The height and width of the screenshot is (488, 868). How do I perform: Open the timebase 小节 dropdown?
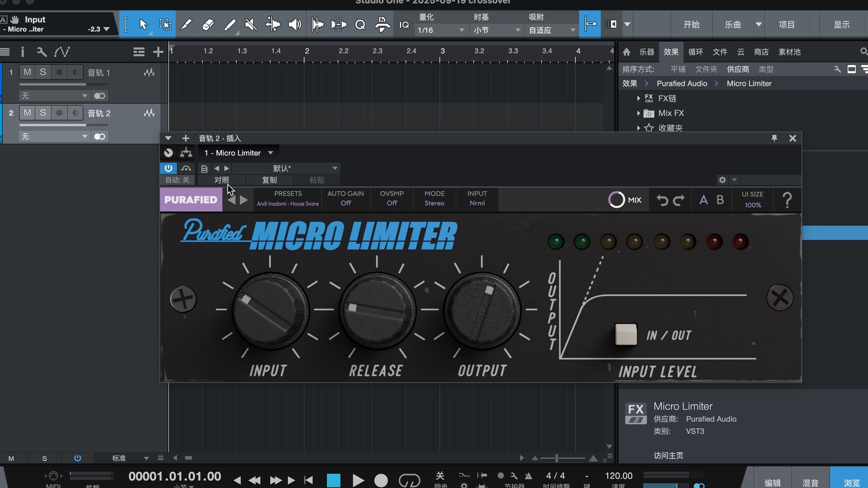click(x=497, y=30)
